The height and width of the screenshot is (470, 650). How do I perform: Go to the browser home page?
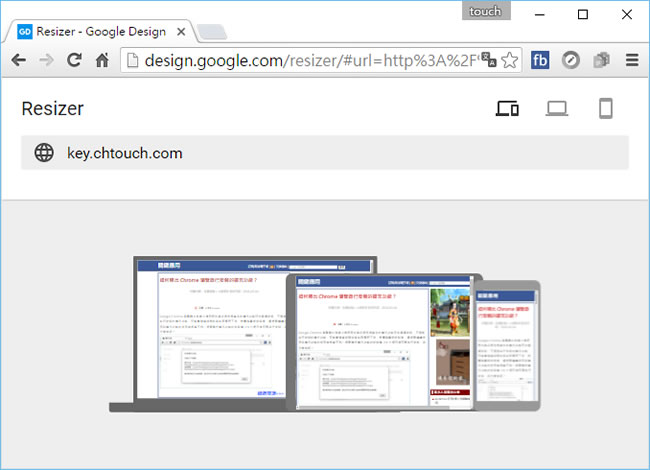102,60
